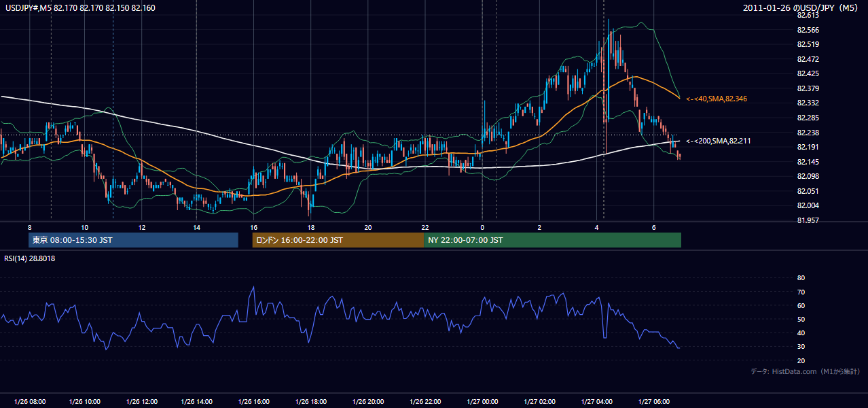
Task: Click the London 16:00-22:00 JST session bar
Action: 338,240
